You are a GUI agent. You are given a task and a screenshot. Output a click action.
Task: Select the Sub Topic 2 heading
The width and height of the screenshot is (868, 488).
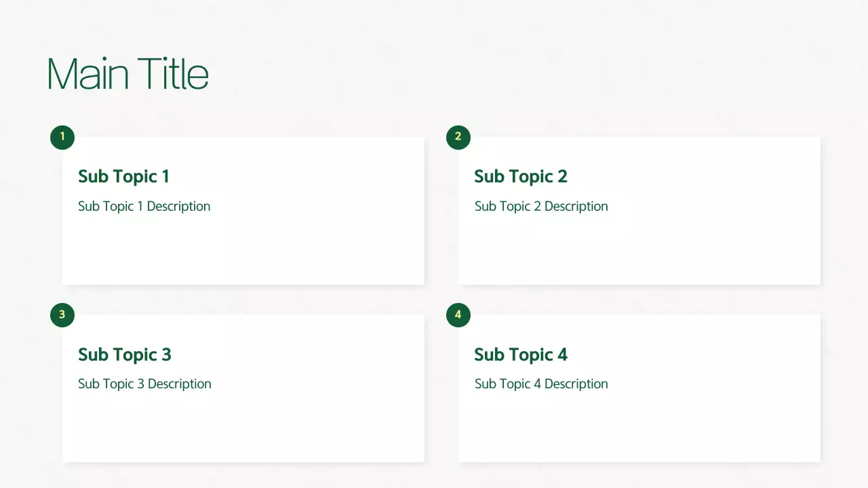point(520,176)
